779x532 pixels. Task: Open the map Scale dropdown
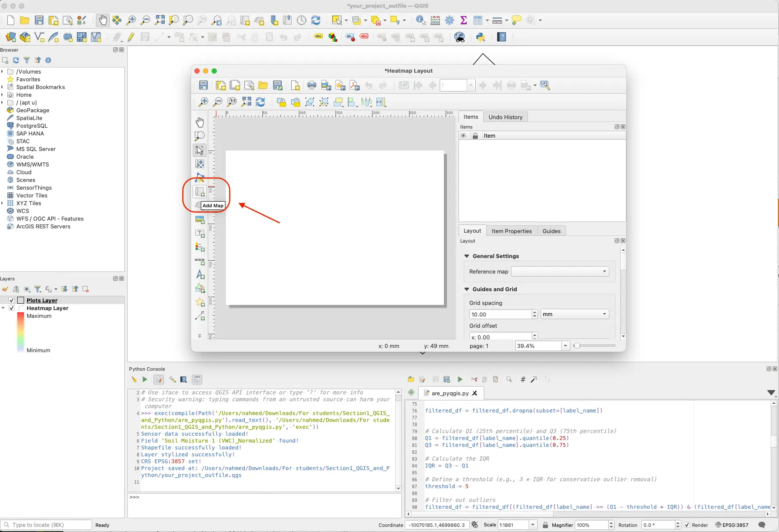pyautogui.click(x=533, y=525)
